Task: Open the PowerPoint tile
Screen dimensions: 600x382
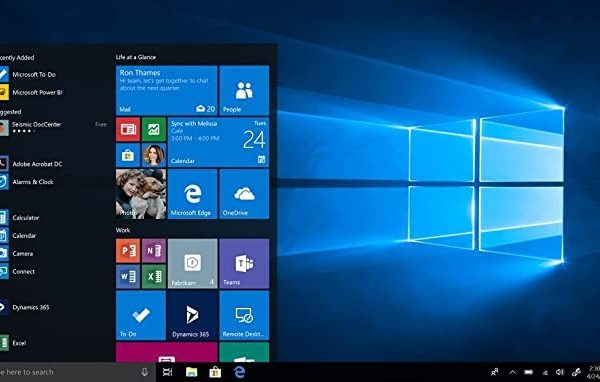Action: pyautogui.click(x=128, y=251)
